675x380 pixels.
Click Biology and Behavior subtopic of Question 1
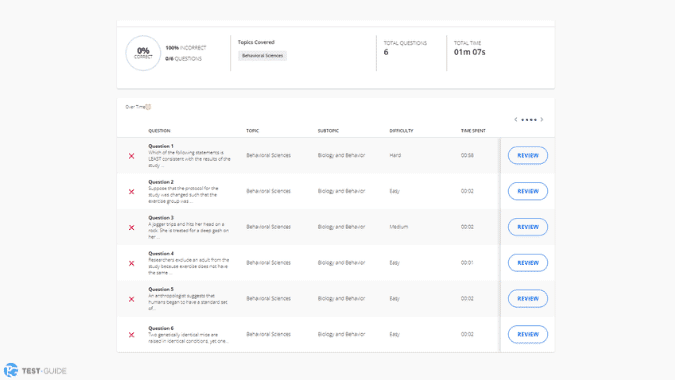341,155
